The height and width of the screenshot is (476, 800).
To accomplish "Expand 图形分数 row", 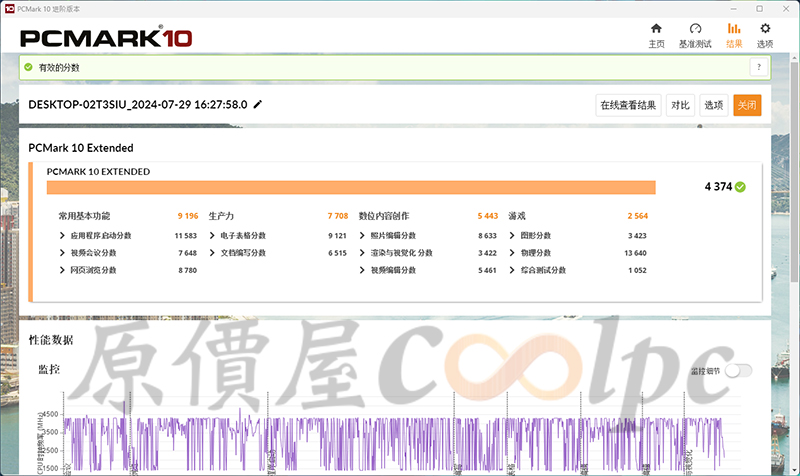I will pos(512,235).
